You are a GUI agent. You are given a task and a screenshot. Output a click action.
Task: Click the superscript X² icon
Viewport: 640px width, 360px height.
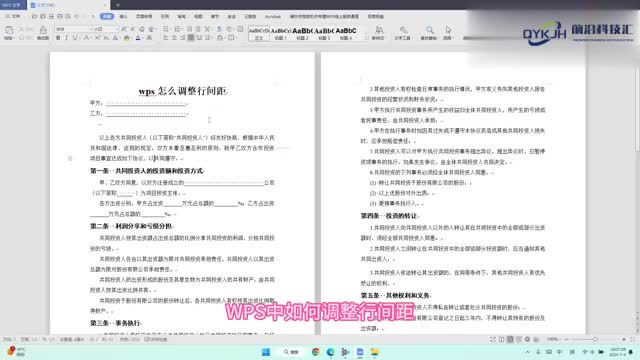97,38
